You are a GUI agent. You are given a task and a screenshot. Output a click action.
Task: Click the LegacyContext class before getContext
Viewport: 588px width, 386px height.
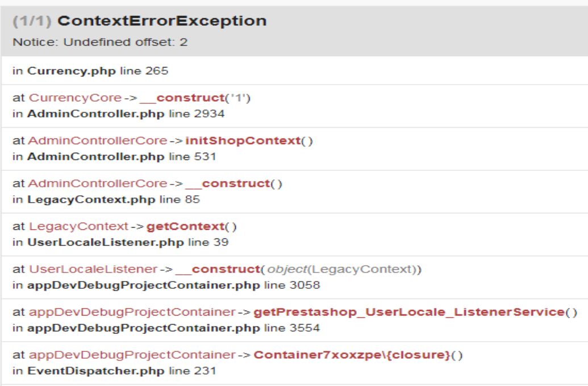tap(78, 226)
